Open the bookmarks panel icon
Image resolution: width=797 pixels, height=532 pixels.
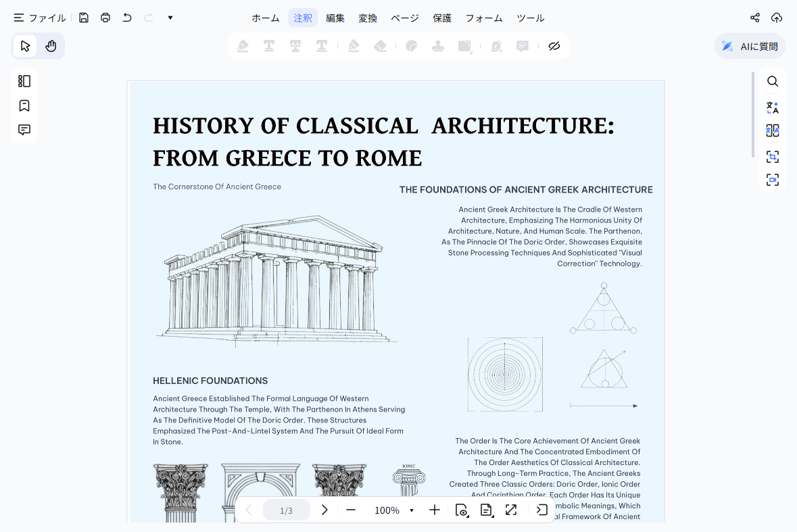24,105
